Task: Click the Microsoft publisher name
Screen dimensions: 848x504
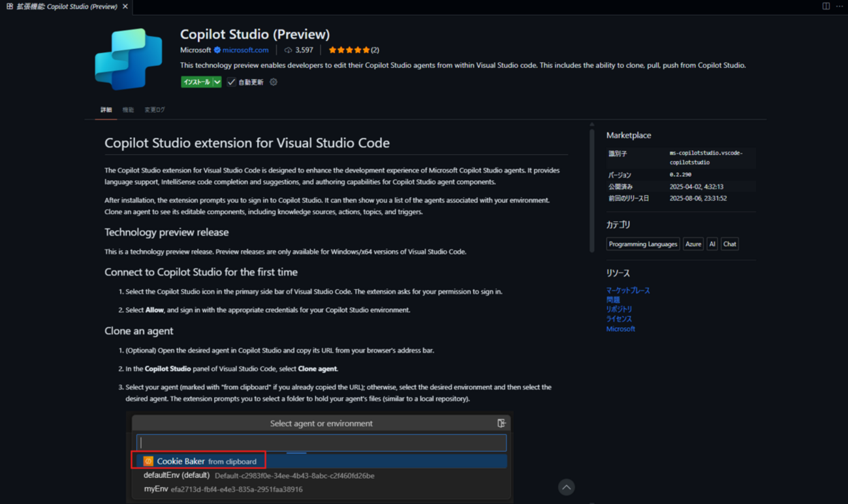Action: [196, 50]
